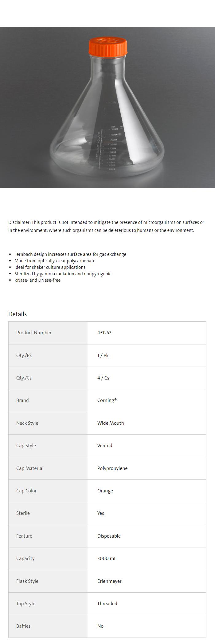215x644 pixels.
Task: Click the Details section heading
Action: point(18,314)
